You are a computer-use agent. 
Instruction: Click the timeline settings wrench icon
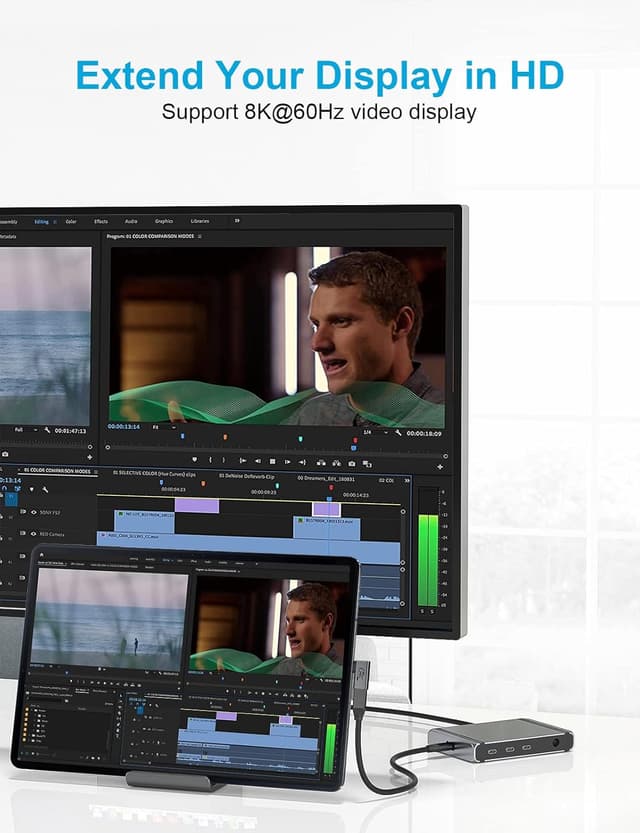point(45,490)
